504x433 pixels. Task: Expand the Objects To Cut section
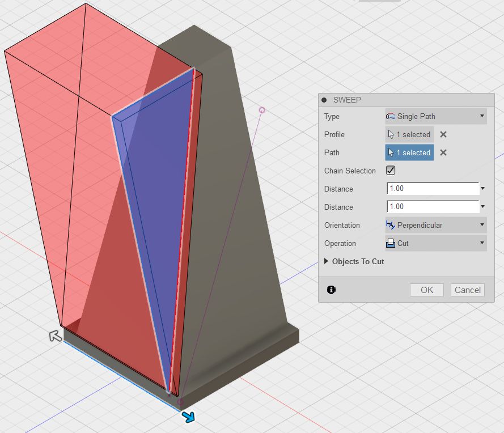click(x=325, y=261)
